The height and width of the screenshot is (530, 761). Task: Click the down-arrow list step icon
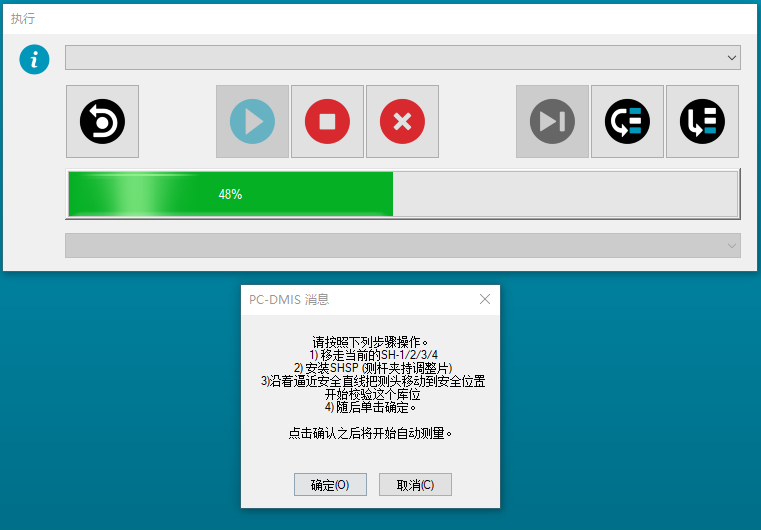coord(702,121)
